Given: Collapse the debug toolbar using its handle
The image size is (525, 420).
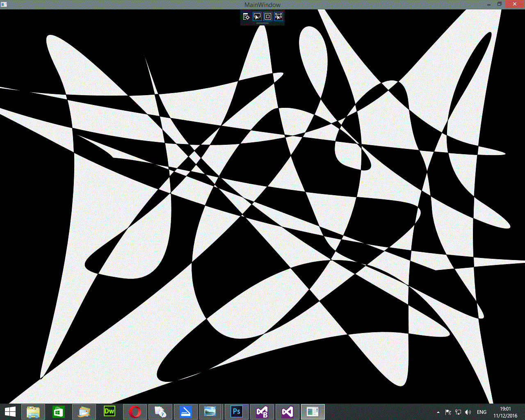Looking at the screenshot, I should (262, 23).
